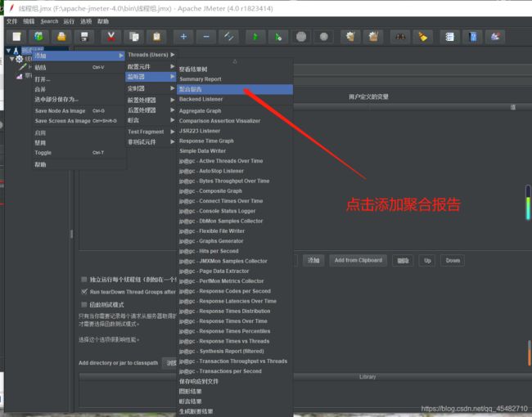Select Simple Data Writer listener
The image size is (532, 417).
[x=235, y=151]
